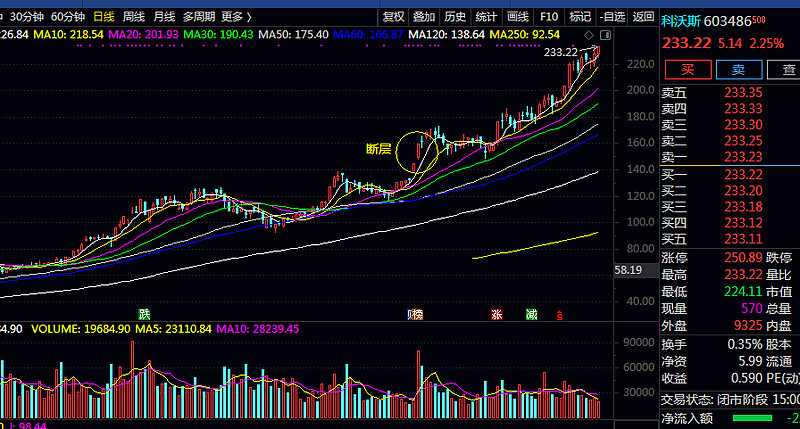Click the blue 卖 sell button
The image size is (800, 429).
pos(739,69)
